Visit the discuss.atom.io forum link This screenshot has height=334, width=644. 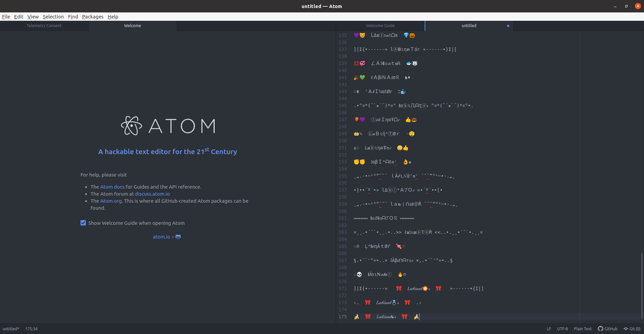coord(152,194)
